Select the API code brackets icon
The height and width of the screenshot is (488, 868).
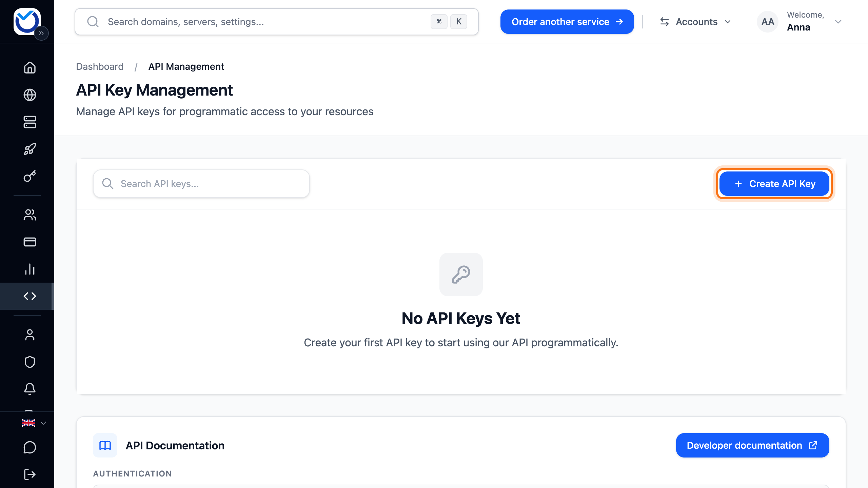(30, 296)
